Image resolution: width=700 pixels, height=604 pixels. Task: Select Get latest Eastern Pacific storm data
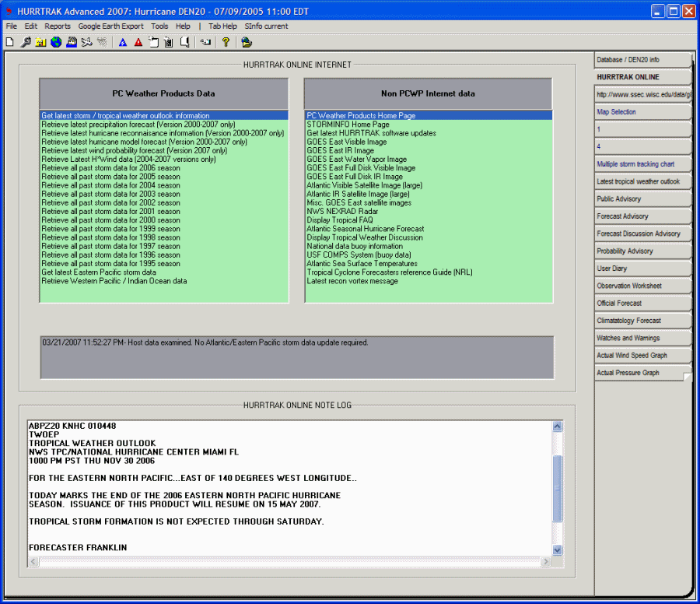(x=164, y=272)
